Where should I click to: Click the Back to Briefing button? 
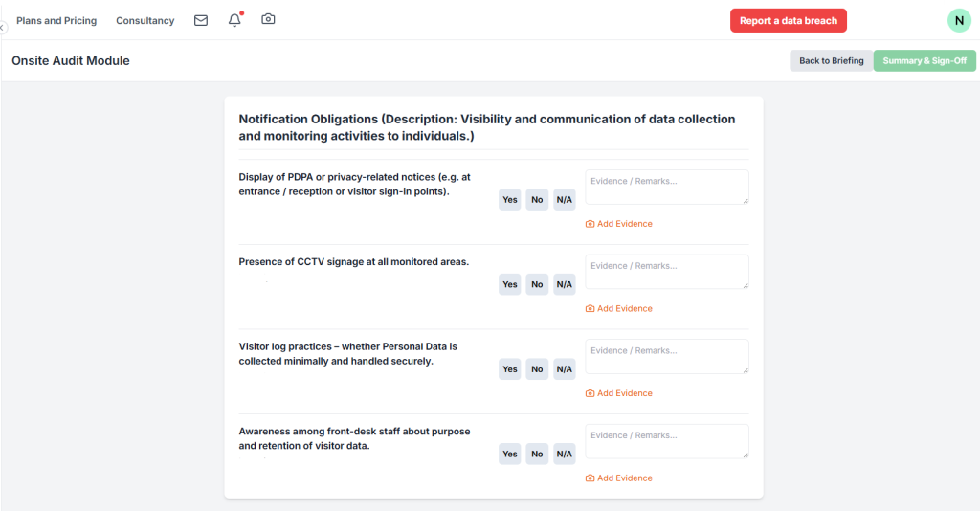tap(831, 61)
